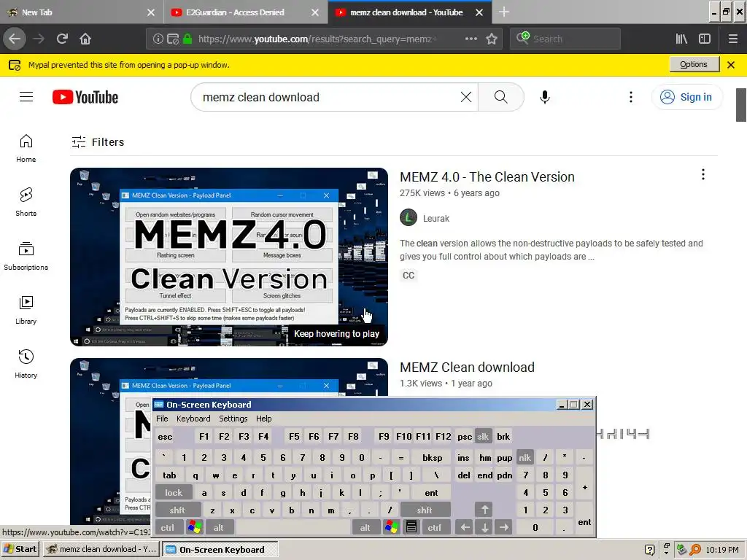The height and width of the screenshot is (560, 747).
Task: Click the context menu key on On-Screen Keyboard
Action: 411,527
